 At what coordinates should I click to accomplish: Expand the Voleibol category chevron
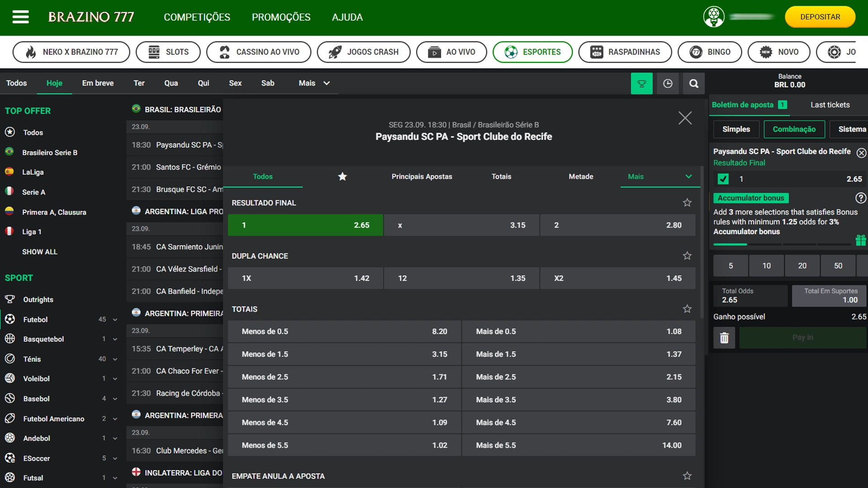tap(115, 379)
